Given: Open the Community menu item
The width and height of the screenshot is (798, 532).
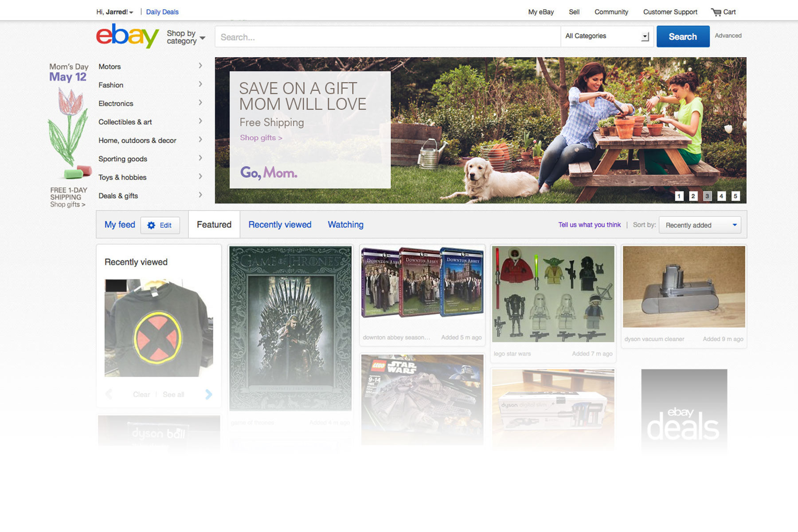Looking at the screenshot, I should click(611, 12).
